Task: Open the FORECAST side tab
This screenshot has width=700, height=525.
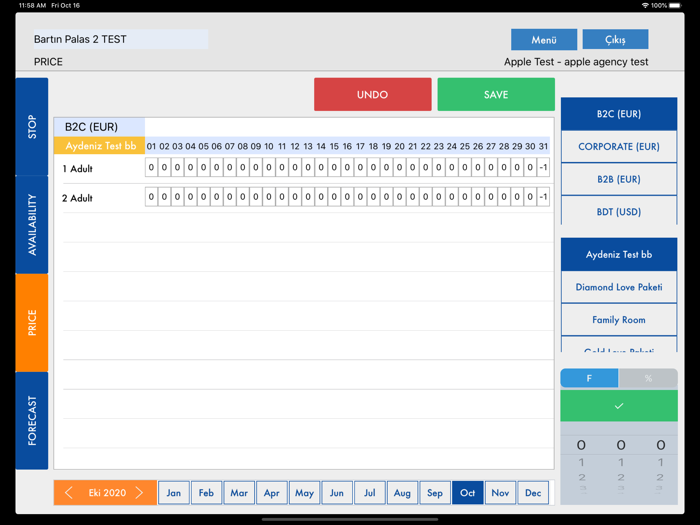Action: point(32,421)
